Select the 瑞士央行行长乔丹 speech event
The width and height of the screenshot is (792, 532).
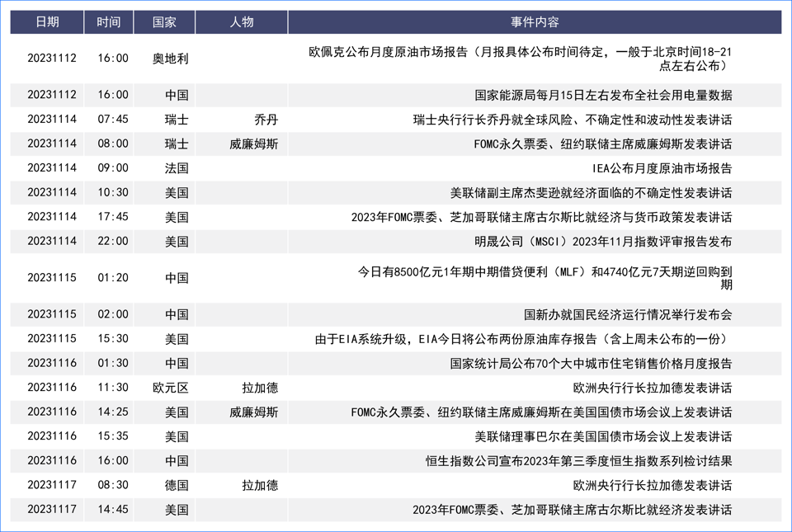tap(573, 120)
